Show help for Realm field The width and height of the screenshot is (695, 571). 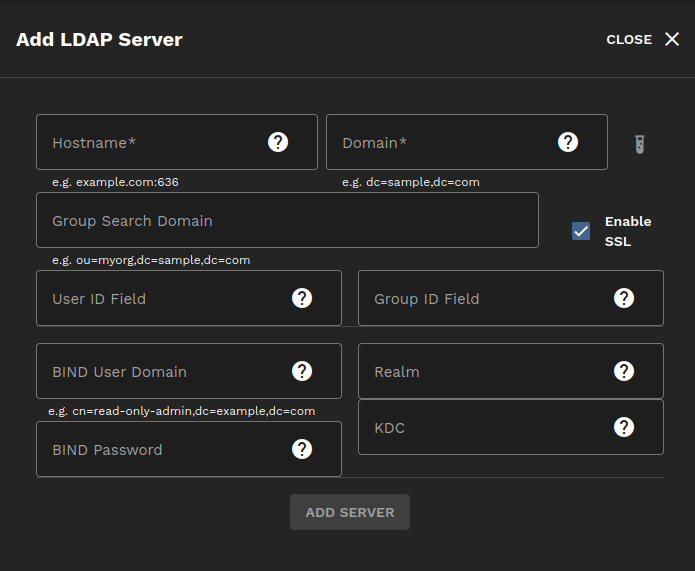624,371
